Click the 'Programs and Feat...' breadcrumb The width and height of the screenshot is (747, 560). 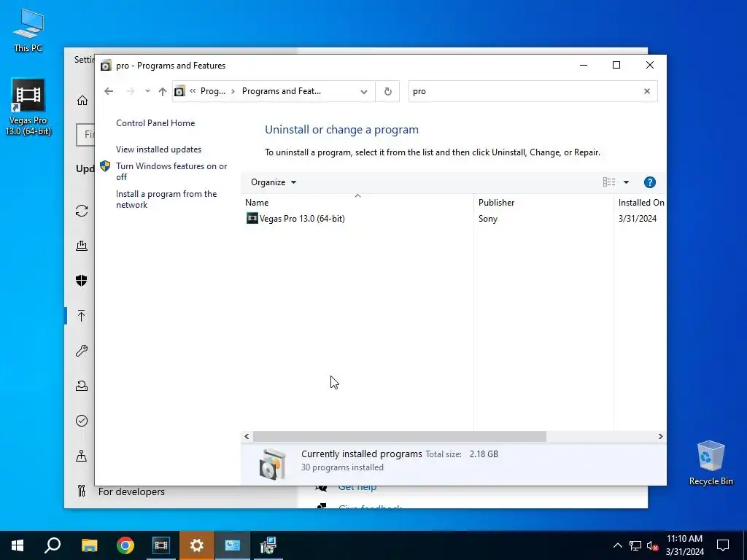[x=281, y=91]
